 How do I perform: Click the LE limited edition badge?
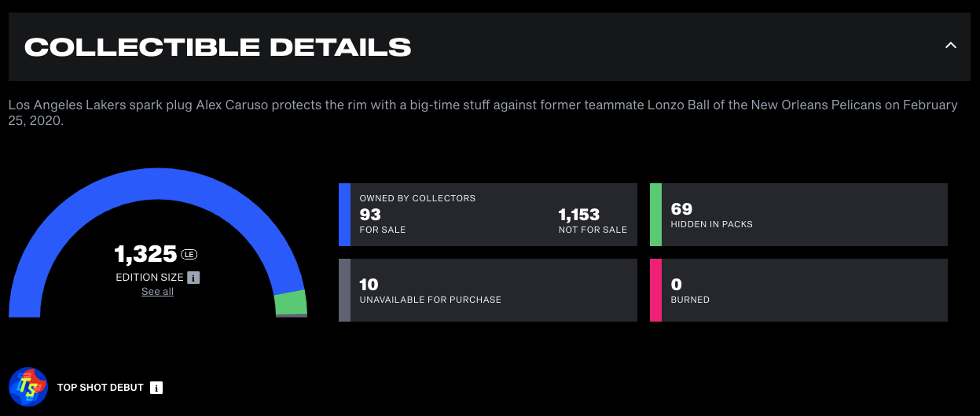tap(189, 254)
